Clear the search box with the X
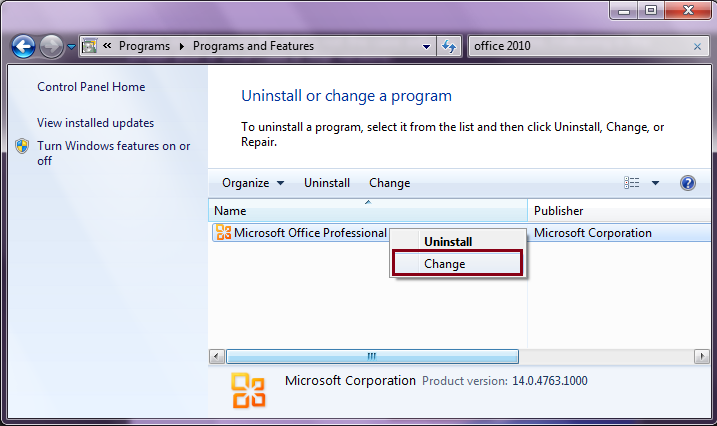Screen dimensions: 717x426 click(697, 46)
